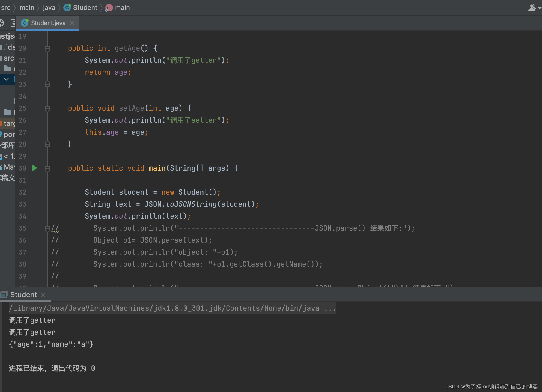Click the run window icon beside Student console tab
Screen dimensions: 542x392
pyautogui.click(x=4, y=294)
